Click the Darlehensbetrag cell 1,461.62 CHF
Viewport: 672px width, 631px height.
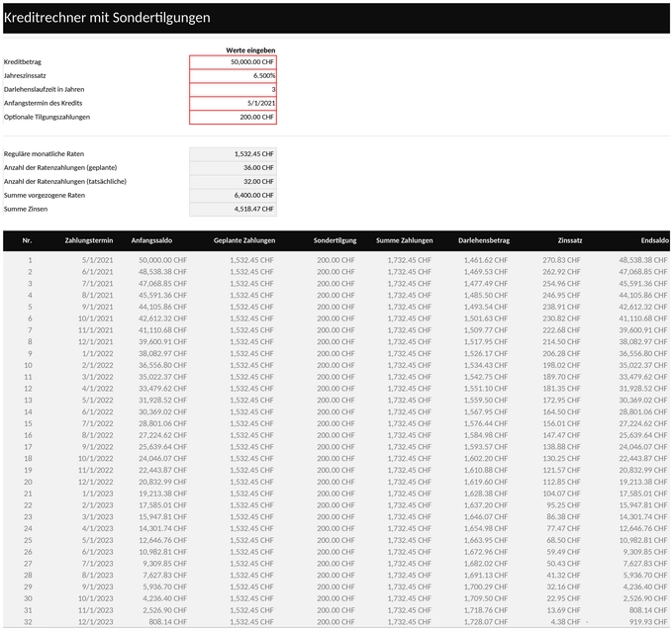486,260
